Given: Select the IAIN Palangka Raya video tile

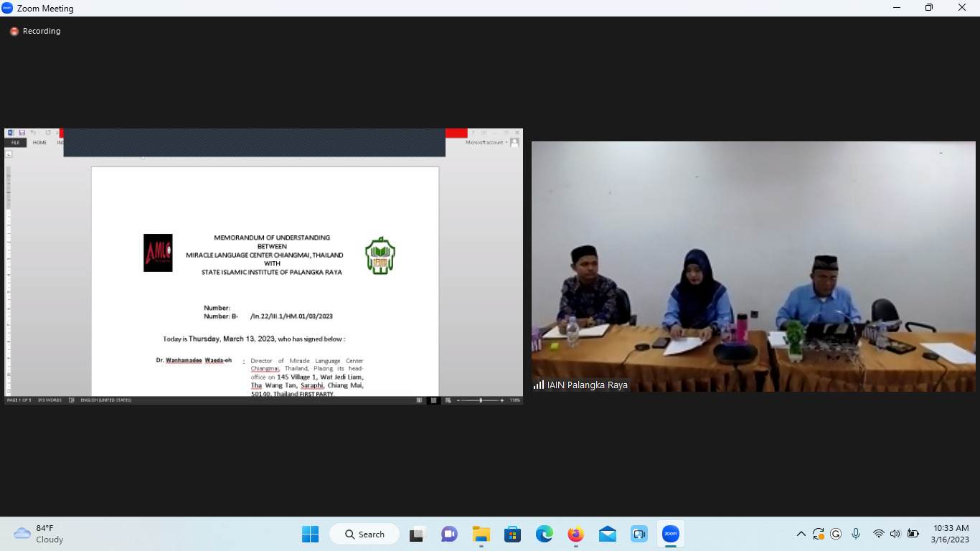Looking at the screenshot, I should pos(753,266).
